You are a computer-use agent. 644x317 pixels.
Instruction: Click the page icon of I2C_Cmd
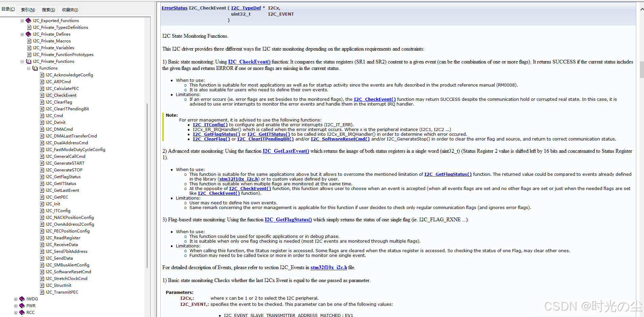pos(42,116)
